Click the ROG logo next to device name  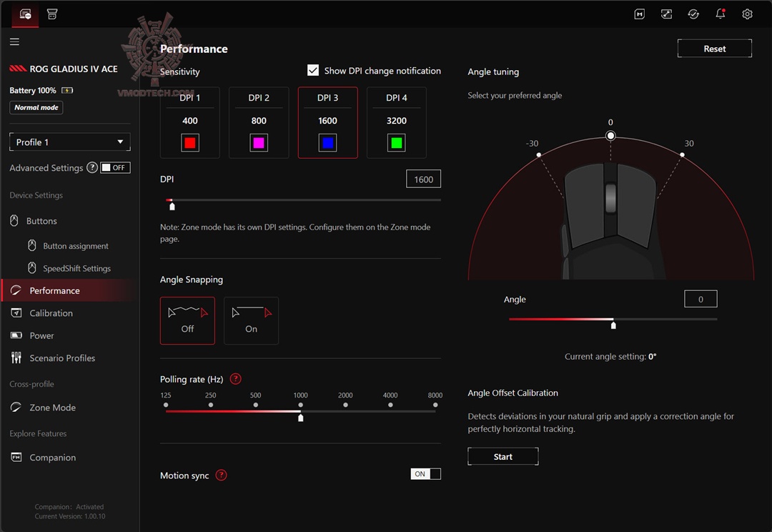(18, 69)
